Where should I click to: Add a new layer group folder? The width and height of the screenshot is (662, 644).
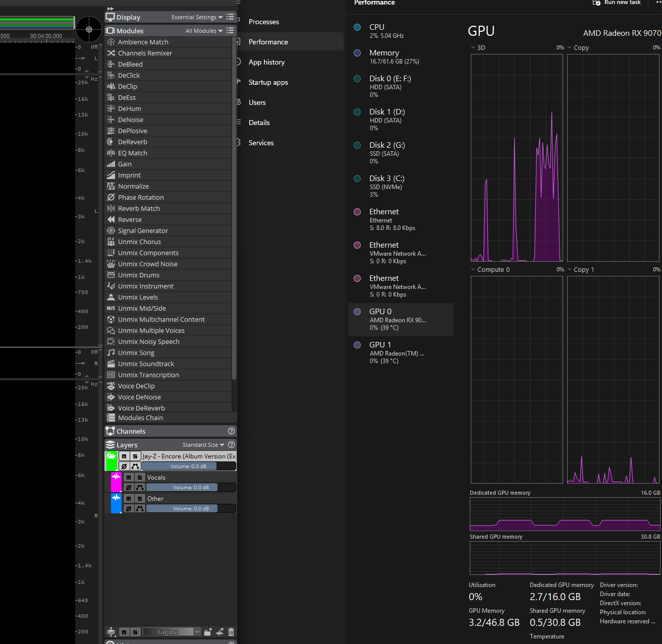tap(208, 632)
